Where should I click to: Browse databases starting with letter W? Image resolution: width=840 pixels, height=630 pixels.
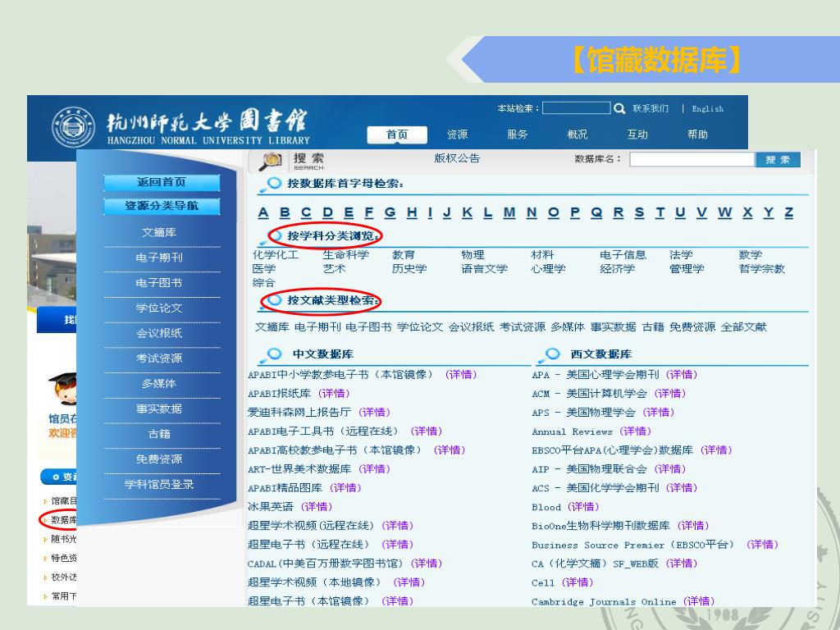click(x=724, y=212)
